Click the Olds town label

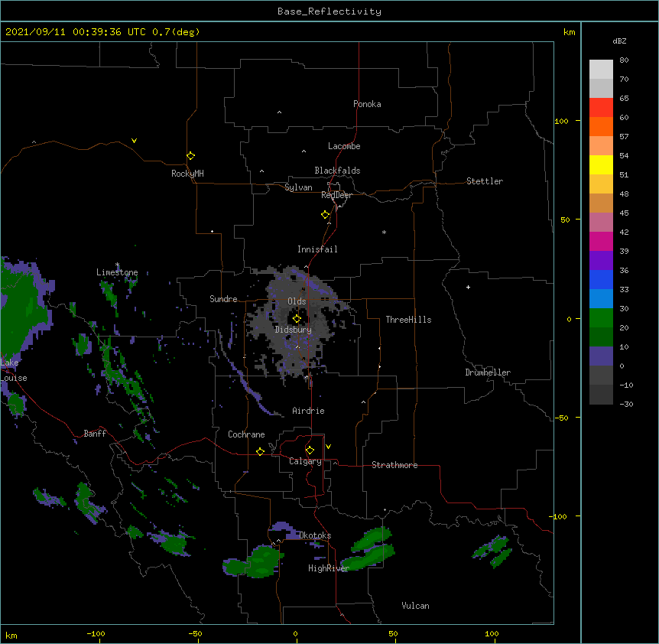click(297, 301)
